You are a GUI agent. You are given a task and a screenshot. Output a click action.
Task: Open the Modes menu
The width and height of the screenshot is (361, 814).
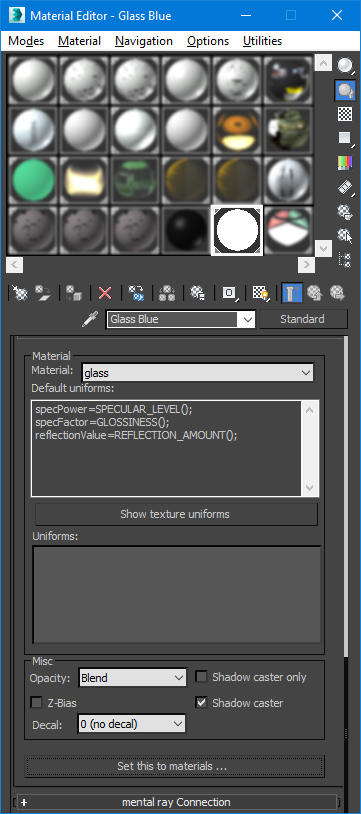click(x=26, y=41)
